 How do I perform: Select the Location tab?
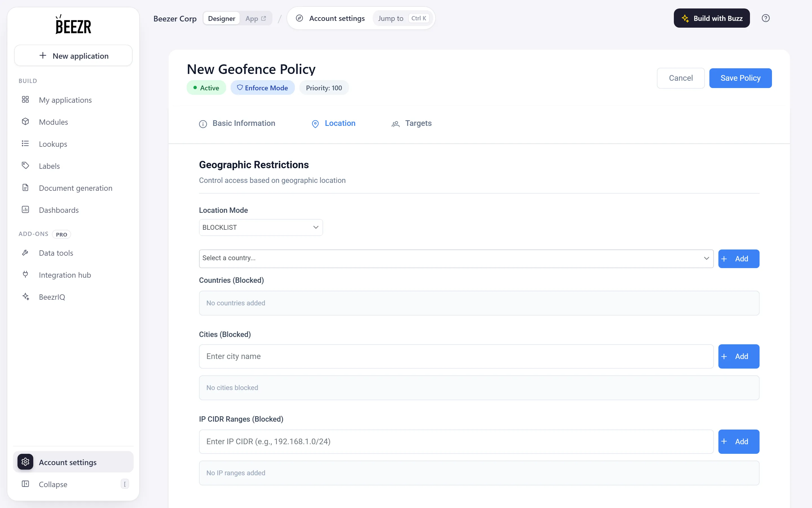333,123
